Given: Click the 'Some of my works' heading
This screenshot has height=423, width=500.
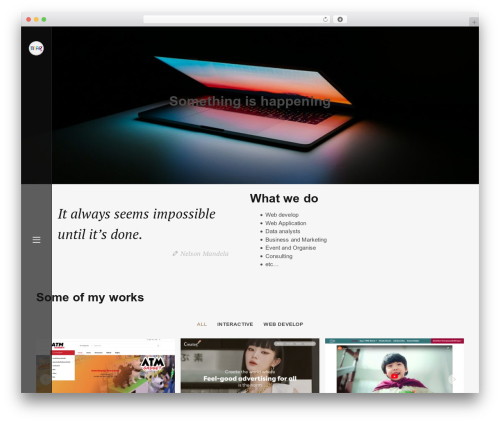Looking at the screenshot, I should (x=90, y=297).
